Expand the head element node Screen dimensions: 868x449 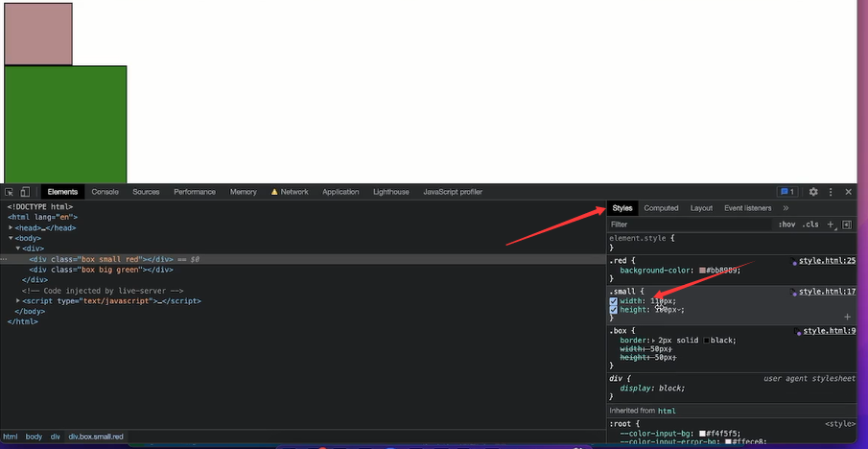click(11, 227)
